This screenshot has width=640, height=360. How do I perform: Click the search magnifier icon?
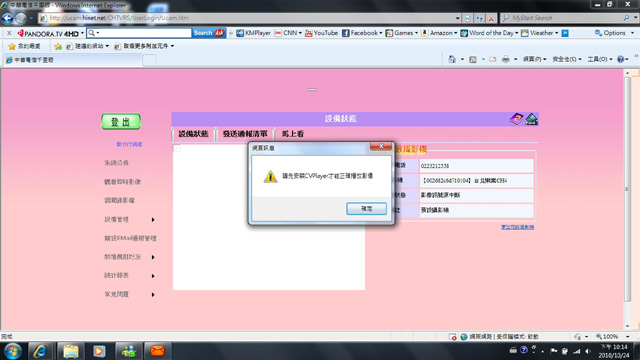point(627,18)
